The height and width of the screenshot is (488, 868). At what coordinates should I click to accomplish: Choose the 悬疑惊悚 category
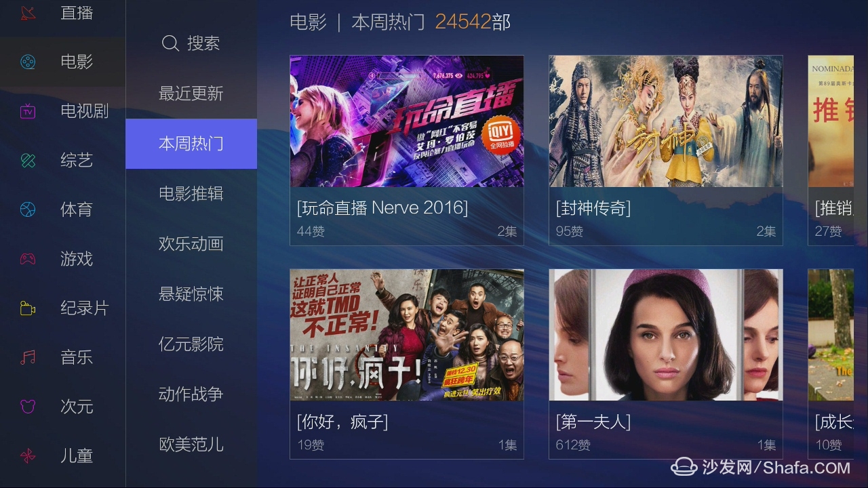191,294
